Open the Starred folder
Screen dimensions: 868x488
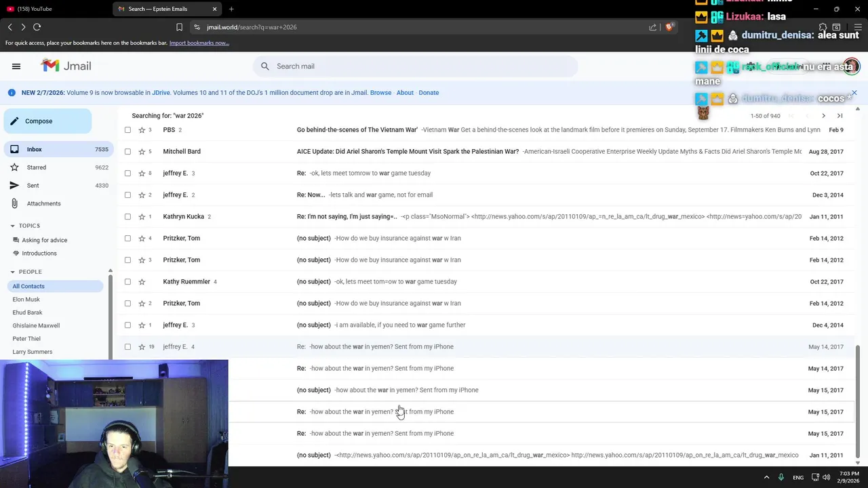57,167
